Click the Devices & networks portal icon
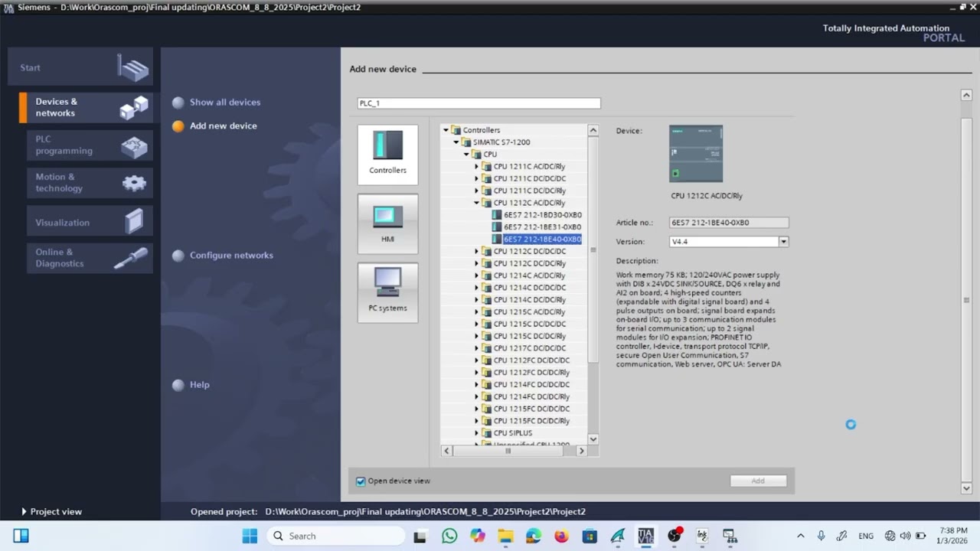This screenshot has width=980, height=551. (134, 107)
